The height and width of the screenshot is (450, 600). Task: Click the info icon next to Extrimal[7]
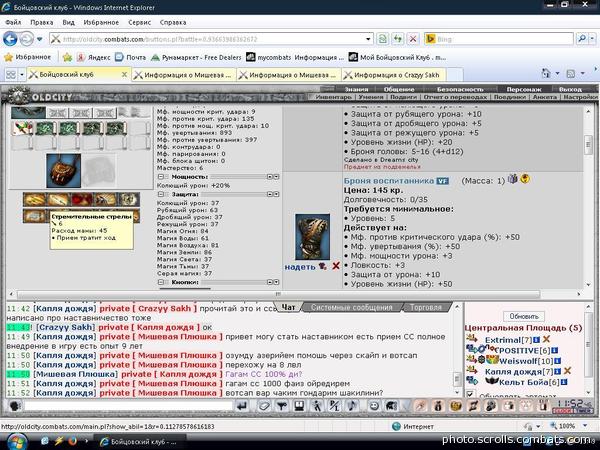[536, 340]
